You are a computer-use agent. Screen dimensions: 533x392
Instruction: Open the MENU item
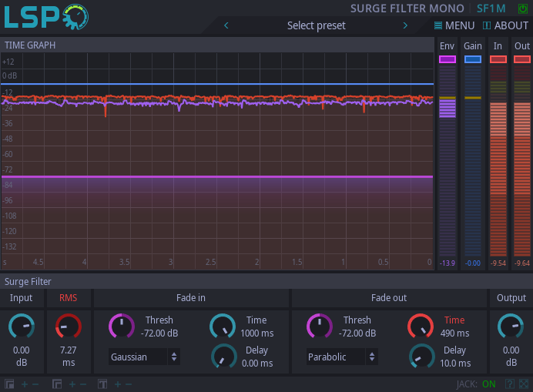[x=454, y=25]
